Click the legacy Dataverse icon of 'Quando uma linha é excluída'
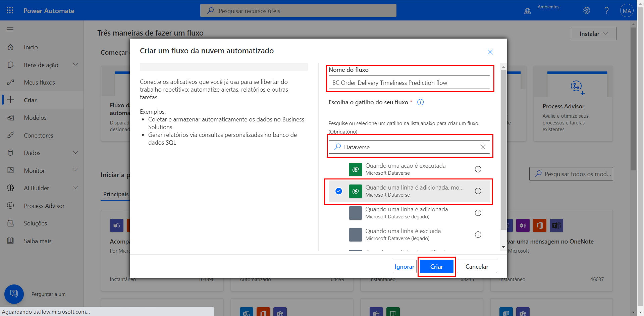The height and width of the screenshot is (316, 644). (x=356, y=235)
